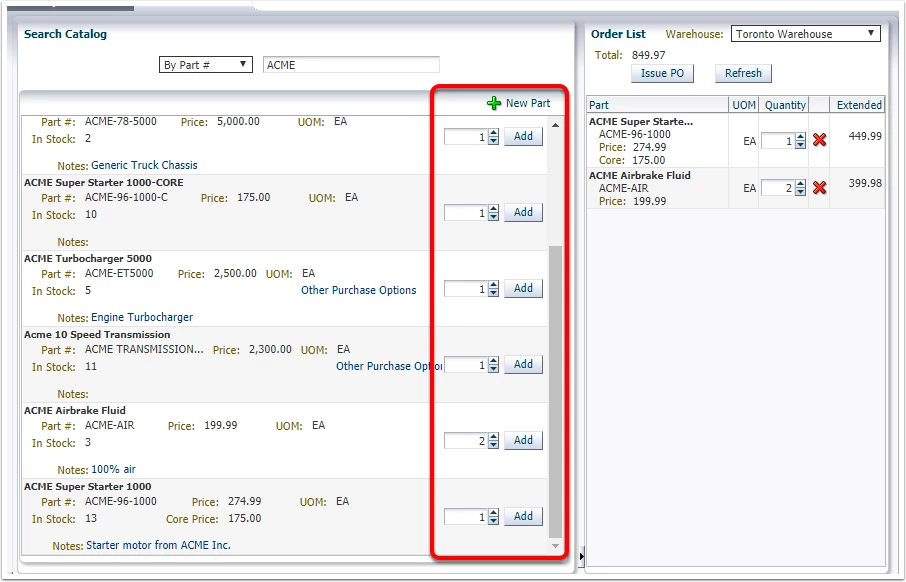
Task: Click quantity stepper for Super Starter 1000 in catalog
Action: click(493, 517)
